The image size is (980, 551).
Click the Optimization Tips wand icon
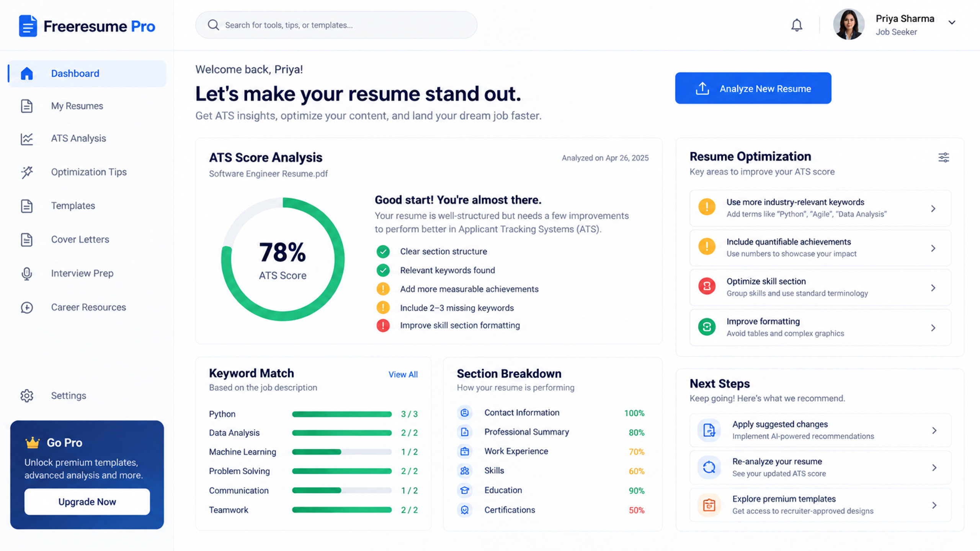[27, 172]
